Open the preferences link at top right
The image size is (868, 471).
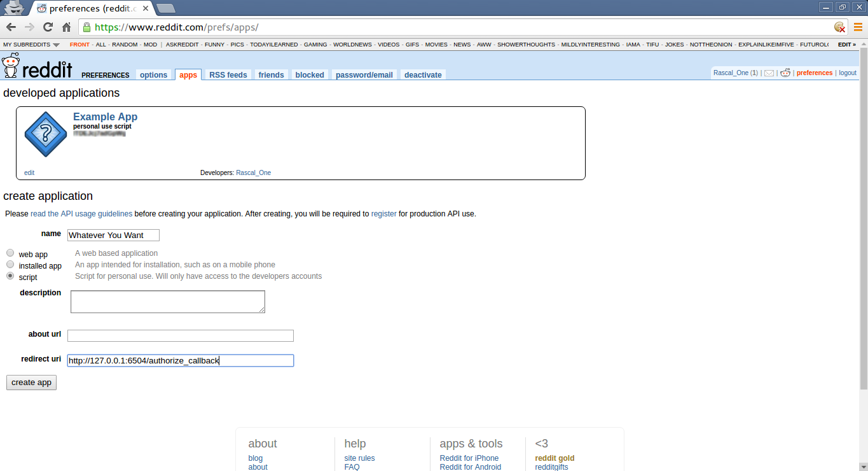click(815, 73)
